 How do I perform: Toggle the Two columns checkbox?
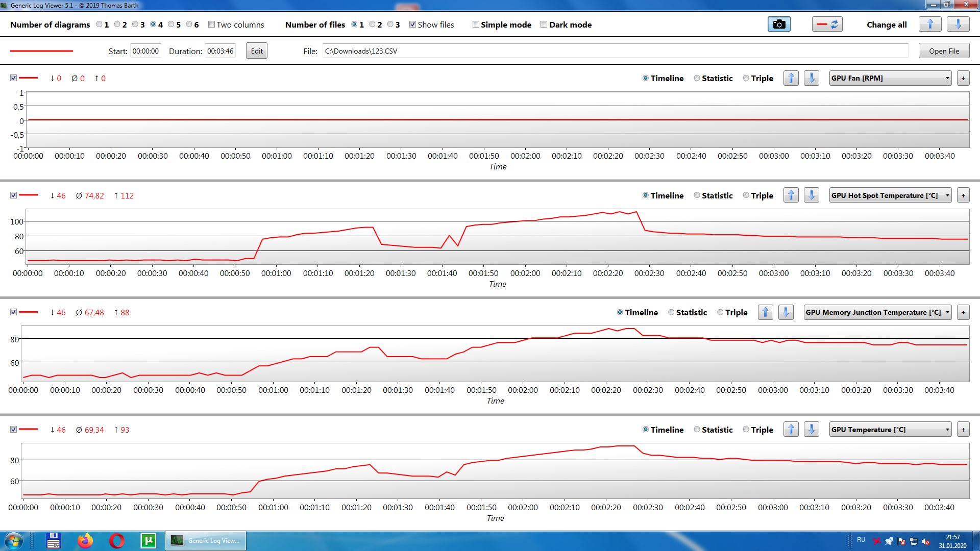[211, 24]
